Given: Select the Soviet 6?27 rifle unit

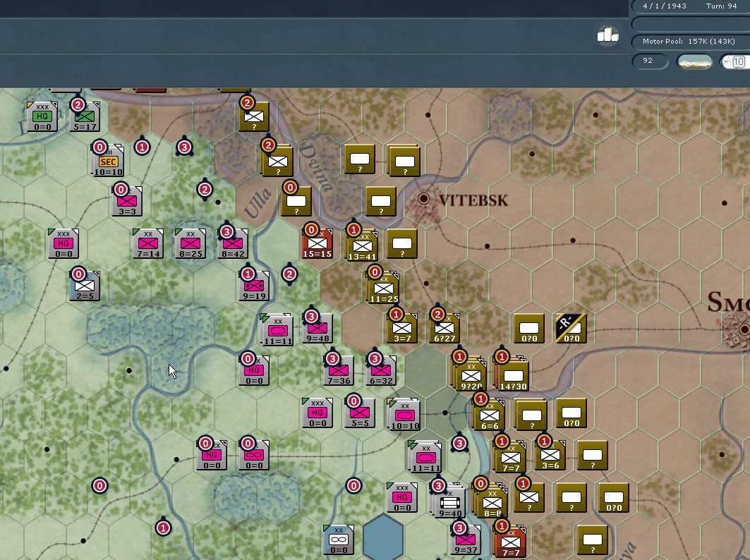Looking at the screenshot, I should pos(444,329).
